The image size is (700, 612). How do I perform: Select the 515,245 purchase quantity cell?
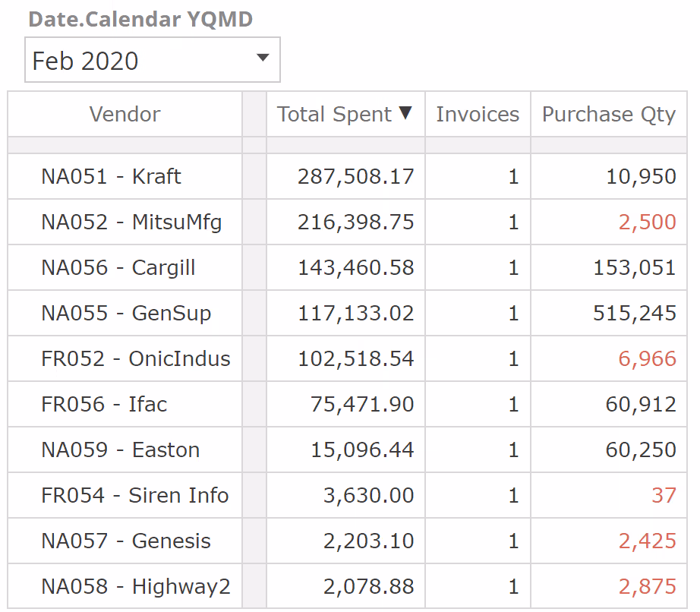[x=635, y=314]
